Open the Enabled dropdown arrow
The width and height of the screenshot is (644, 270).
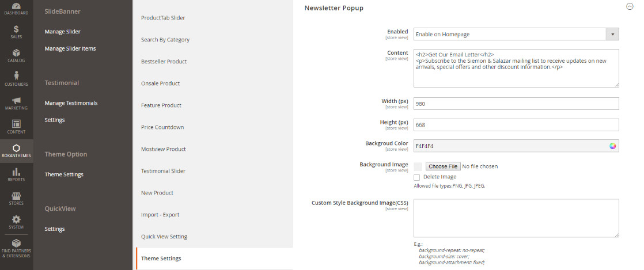(x=612, y=35)
